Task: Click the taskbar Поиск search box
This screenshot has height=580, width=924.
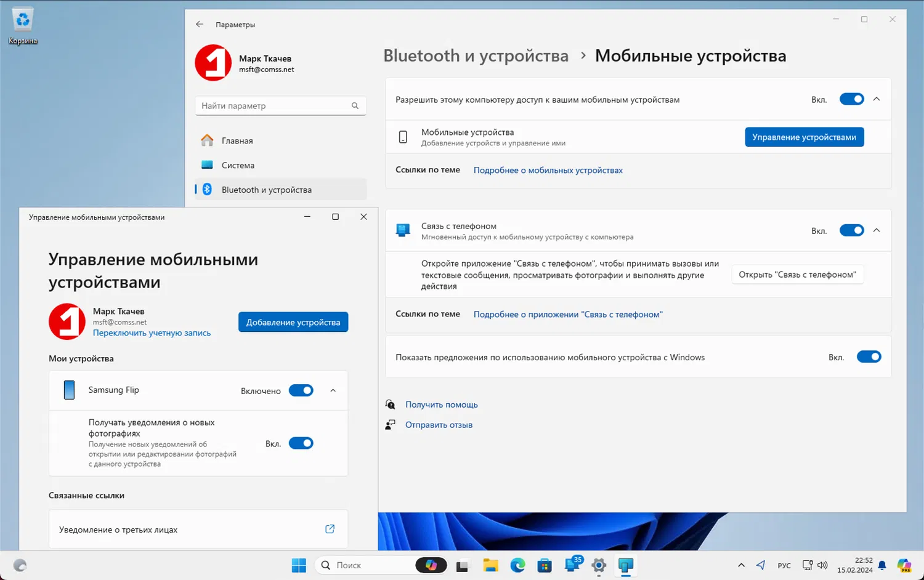Action: (381, 565)
